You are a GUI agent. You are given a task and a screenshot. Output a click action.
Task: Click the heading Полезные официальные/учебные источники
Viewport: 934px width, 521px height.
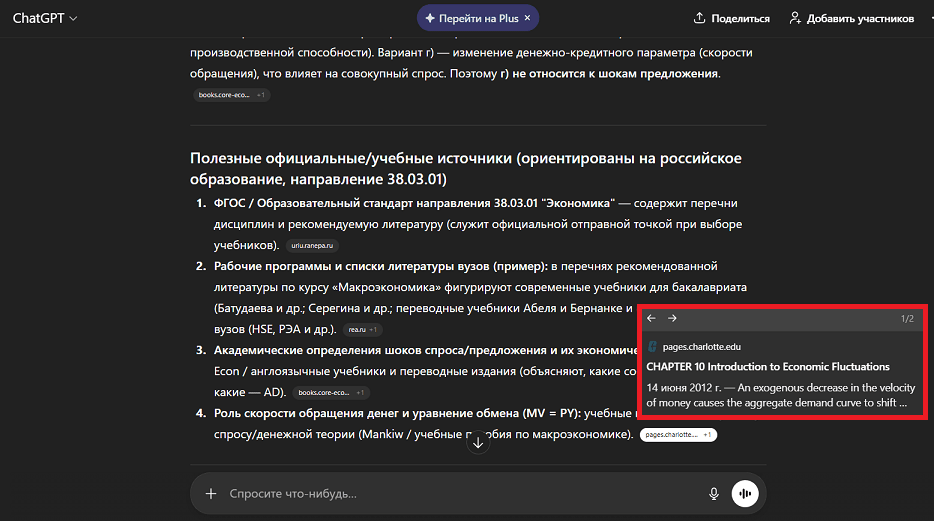tap(466, 169)
